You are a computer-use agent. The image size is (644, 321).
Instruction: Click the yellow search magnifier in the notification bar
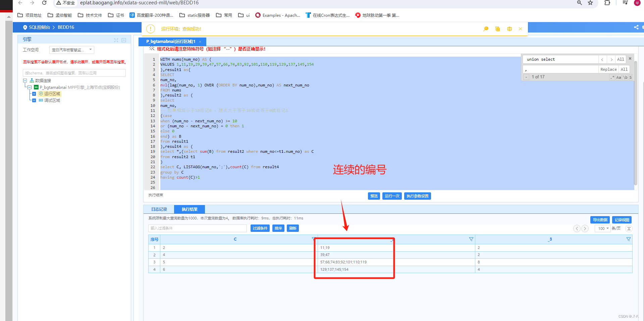pos(486,29)
